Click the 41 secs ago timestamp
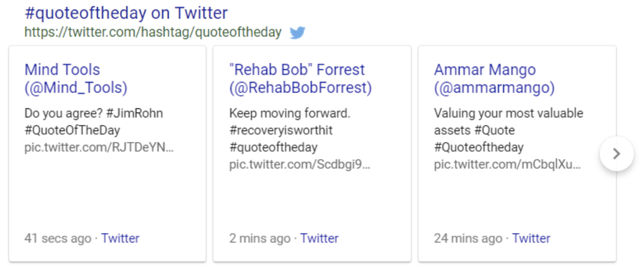Viewport: 644px width, 279px height. 58,238
